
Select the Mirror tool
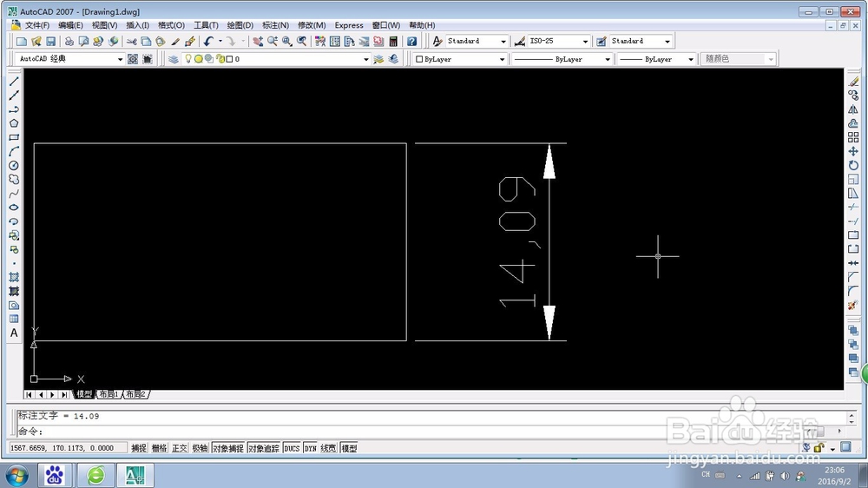[x=853, y=109]
